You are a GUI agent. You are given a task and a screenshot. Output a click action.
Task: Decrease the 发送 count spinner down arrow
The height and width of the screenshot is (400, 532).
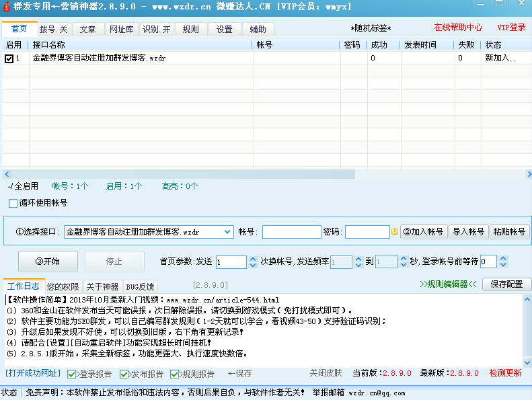tap(253, 265)
